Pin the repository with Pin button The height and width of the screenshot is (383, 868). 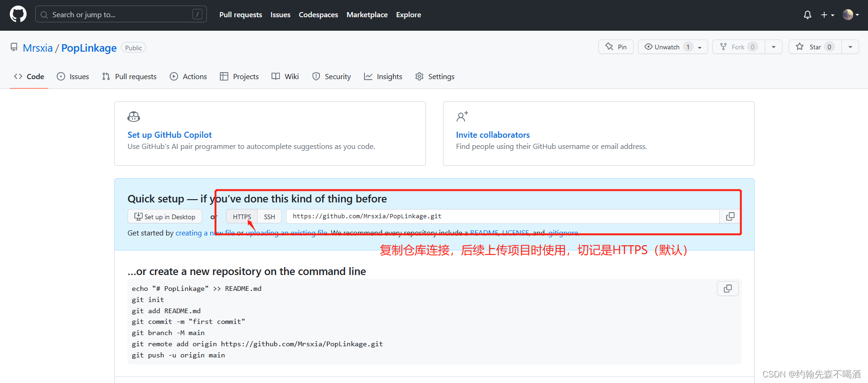tap(616, 47)
